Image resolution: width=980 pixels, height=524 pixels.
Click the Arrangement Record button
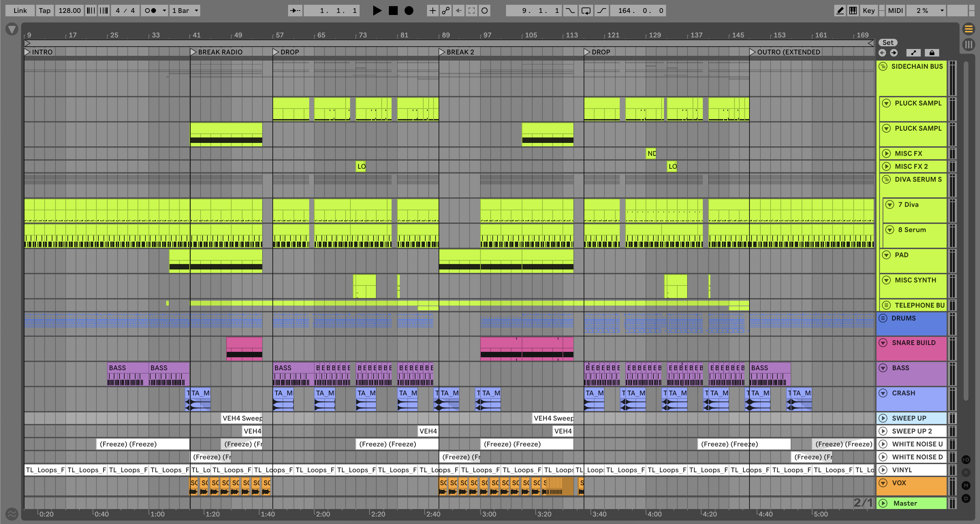click(x=409, y=11)
